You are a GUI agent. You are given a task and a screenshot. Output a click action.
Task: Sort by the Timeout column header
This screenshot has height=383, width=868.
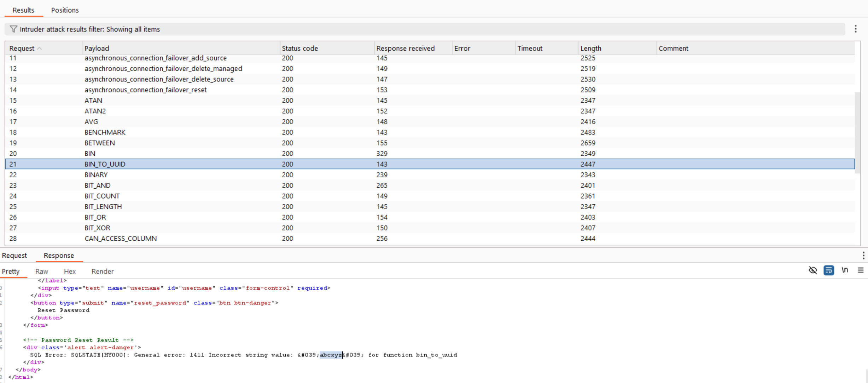547,48
